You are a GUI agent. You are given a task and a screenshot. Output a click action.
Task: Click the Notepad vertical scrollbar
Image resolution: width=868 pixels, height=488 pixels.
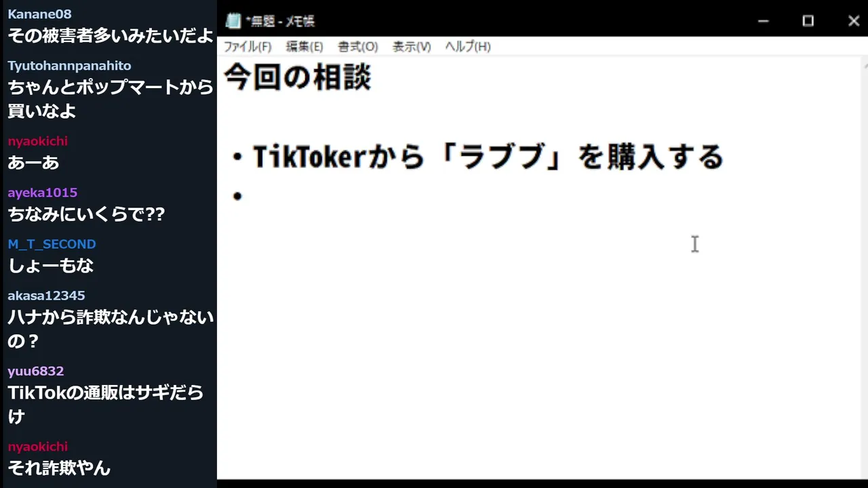click(x=865, y=268)
